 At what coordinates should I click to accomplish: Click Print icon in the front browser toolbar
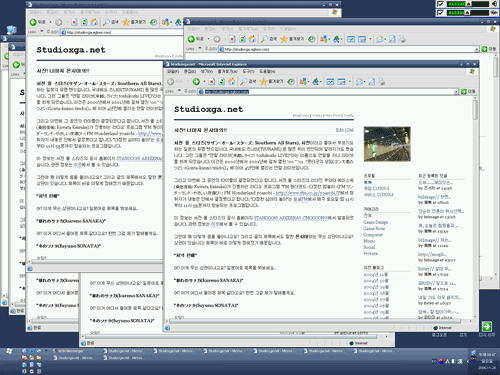(x=381, y=82)
